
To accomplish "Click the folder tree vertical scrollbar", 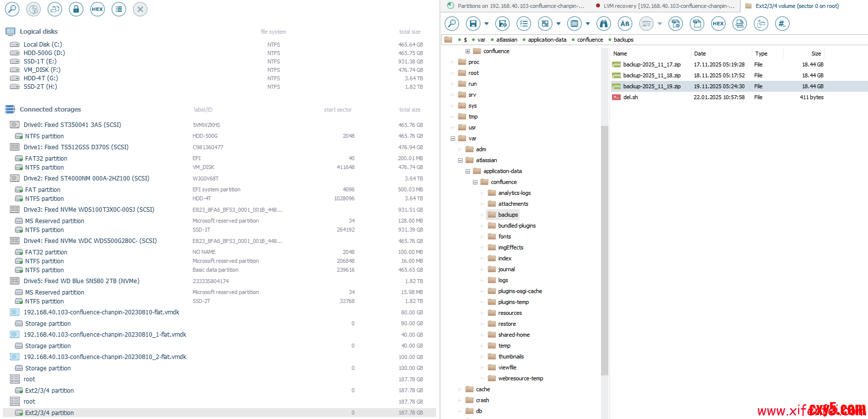I will [x=604, y=248].
